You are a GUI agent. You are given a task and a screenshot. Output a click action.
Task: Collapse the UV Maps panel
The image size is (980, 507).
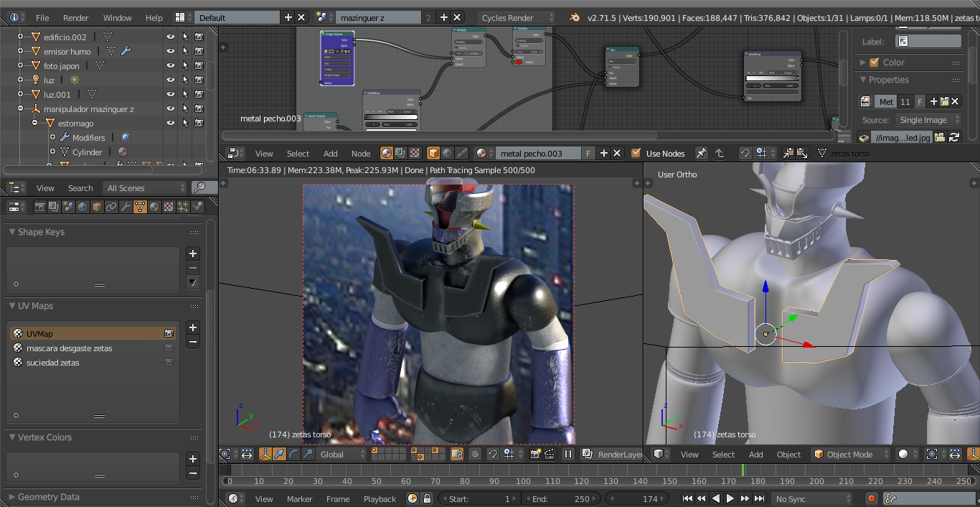point(12,306)
